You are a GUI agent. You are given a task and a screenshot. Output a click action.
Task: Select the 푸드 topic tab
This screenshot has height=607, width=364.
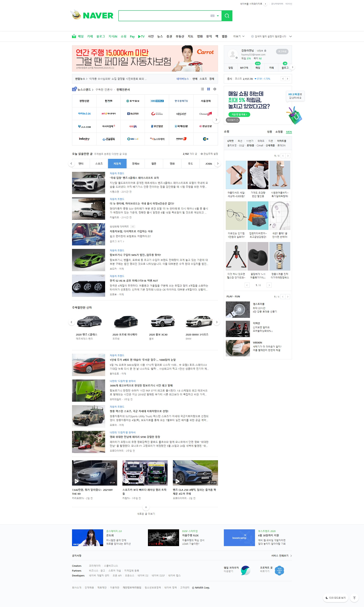190,163
